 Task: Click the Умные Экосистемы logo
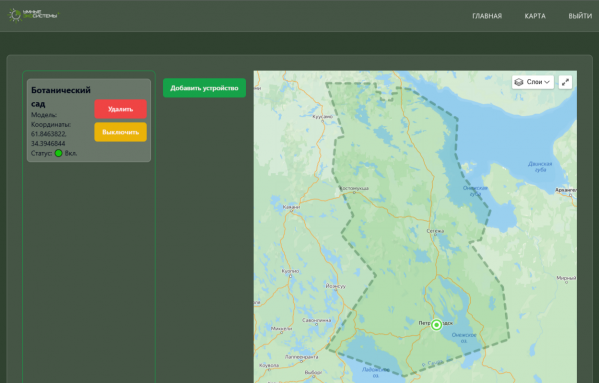point(34,15)
